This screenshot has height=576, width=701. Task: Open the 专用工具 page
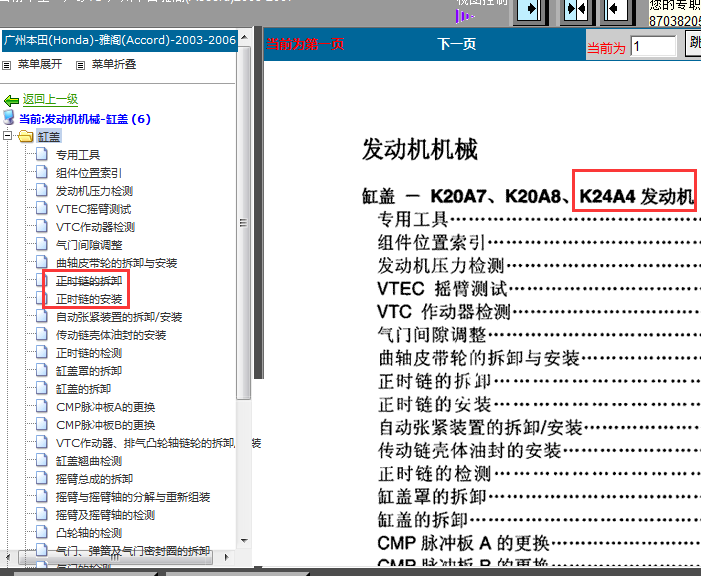(x=78, y=155)
